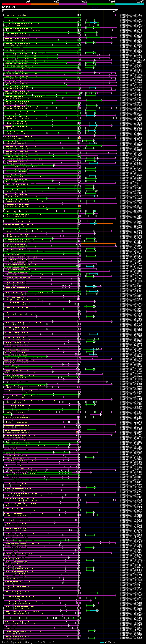Click the UniRef100_A3KD22 label
The width and height of the screenshot is (146, 644).
click(131, 65)
